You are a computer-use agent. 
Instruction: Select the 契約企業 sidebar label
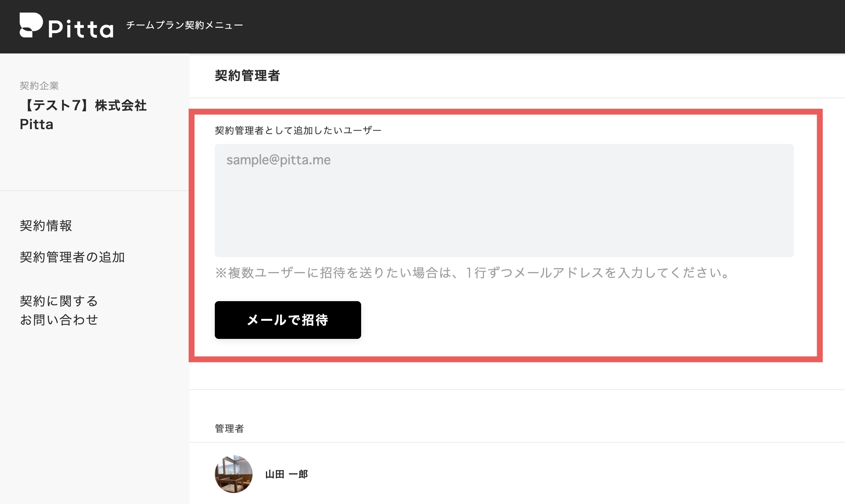pyautogui.click(x=39, y=86)
